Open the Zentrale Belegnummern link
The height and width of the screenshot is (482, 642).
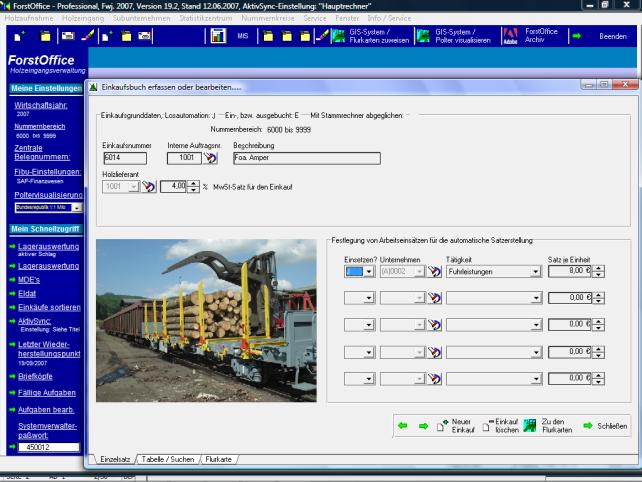pos(42,152)
